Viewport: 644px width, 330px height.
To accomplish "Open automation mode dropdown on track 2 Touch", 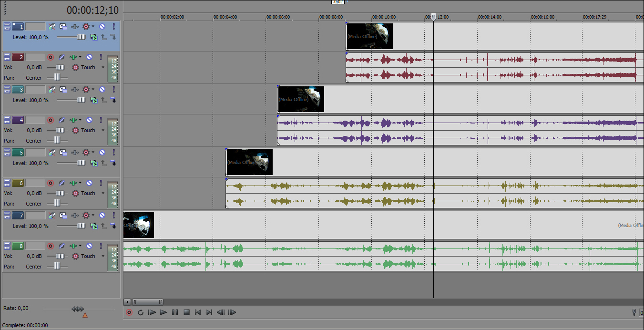I will coord(103,68).
